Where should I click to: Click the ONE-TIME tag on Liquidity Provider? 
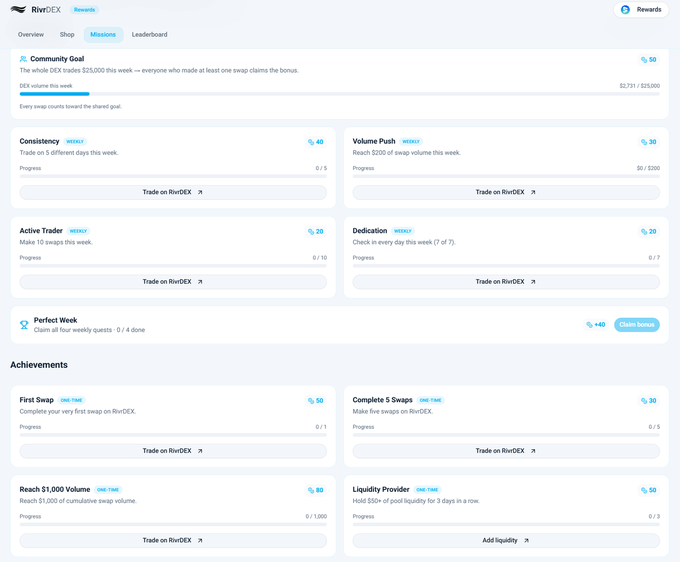(x=427, y=490)
